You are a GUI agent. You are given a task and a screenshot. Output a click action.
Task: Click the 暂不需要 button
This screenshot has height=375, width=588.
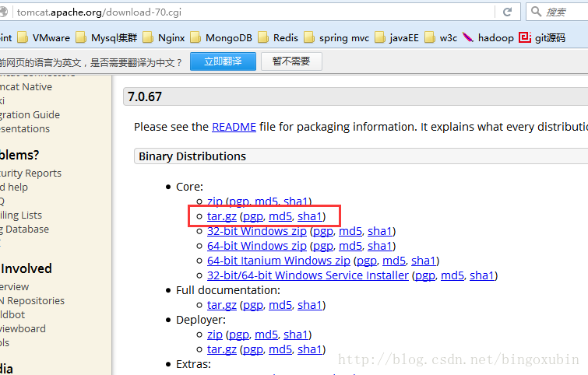click(x=291, y=61)
